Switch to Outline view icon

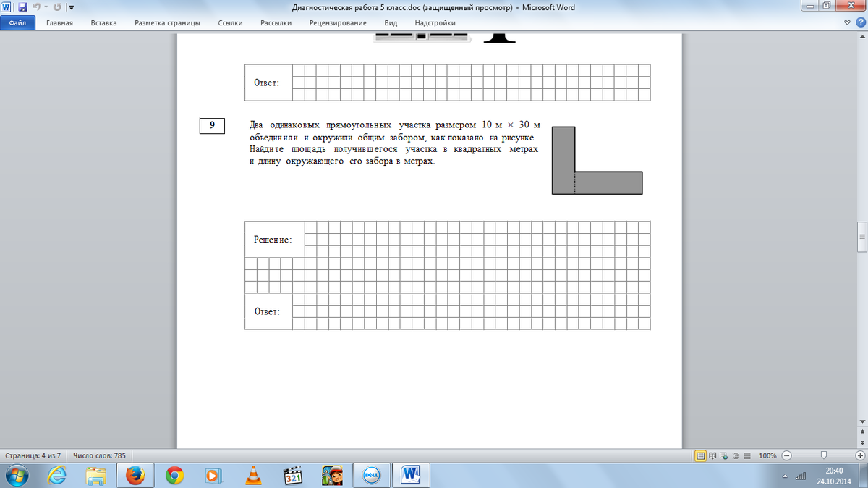click(x=736, y=456)
